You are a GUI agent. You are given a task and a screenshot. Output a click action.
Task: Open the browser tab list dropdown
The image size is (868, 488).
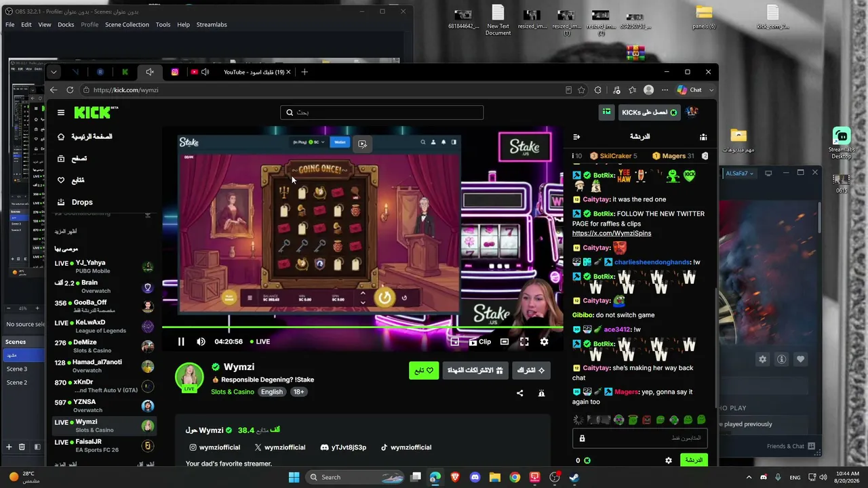pyautogui.click(x=54, y=72)
